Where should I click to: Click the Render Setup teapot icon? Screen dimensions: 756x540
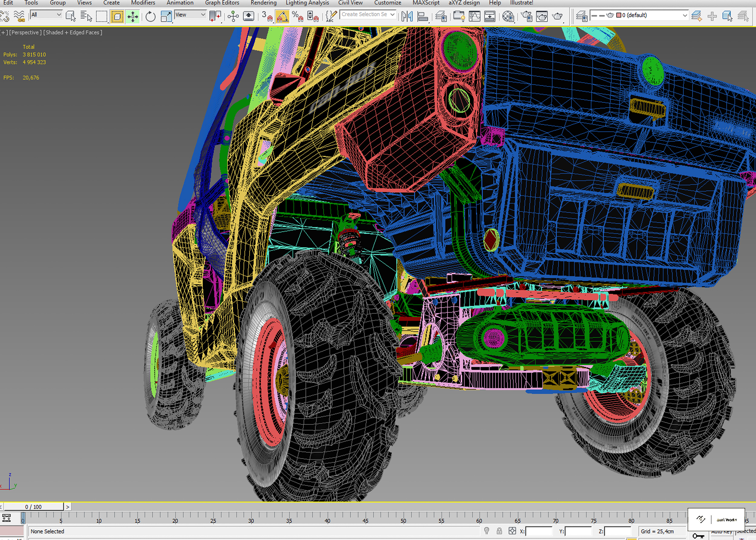526,16
